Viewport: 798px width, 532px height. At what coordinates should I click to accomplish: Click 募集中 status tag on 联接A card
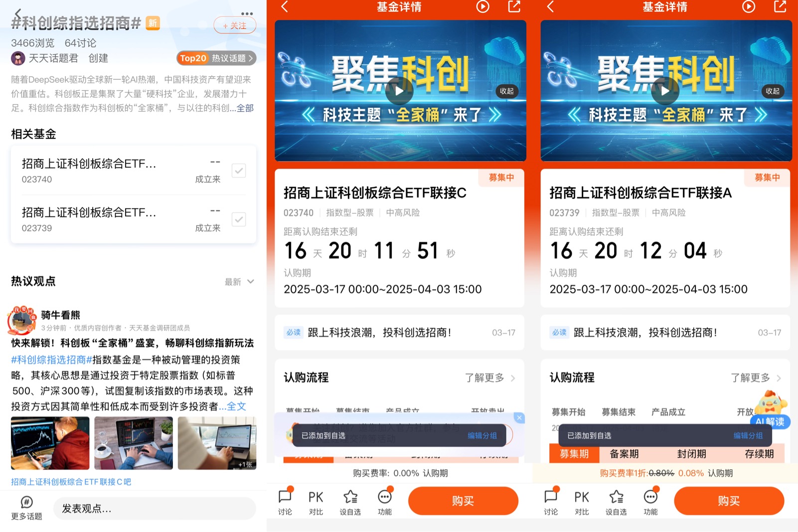(x=767, y=178)
